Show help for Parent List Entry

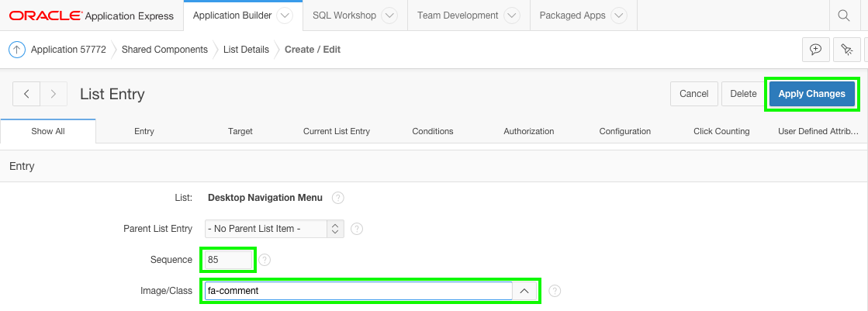pyautogui.click(x=357, y=229)
